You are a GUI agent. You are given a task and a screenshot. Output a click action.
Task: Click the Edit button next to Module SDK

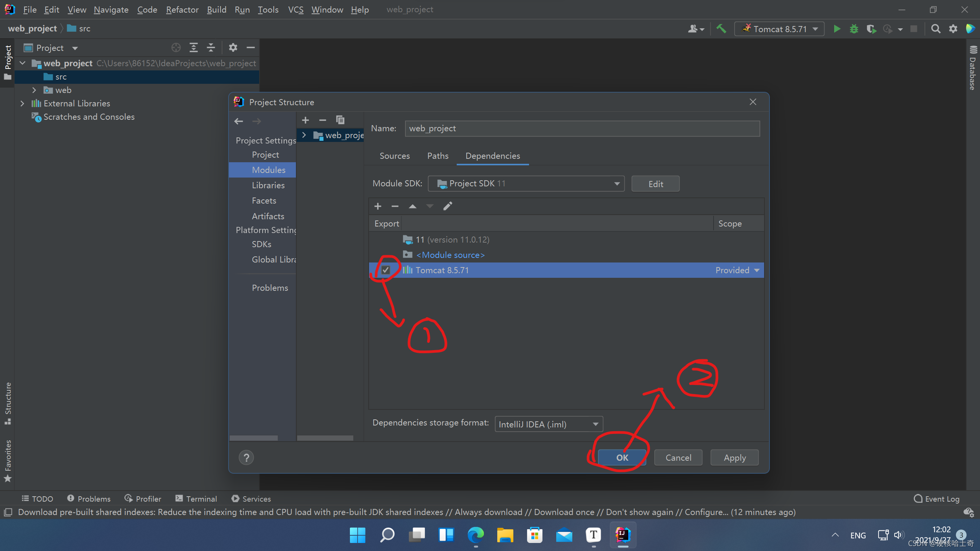pos(655,184)
